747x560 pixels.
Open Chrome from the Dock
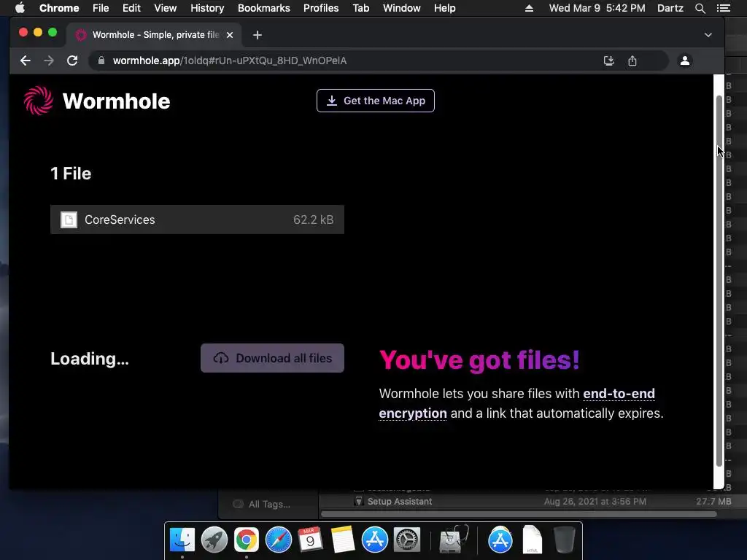(247, 540)
